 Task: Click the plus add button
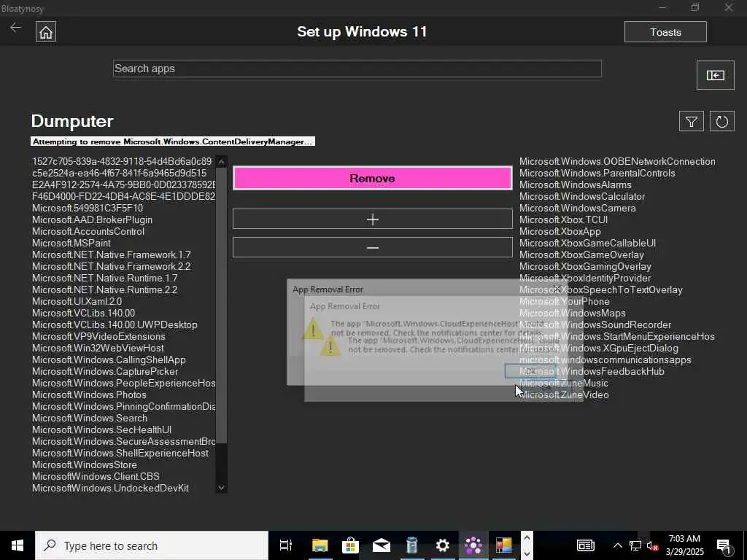click(373, 219)
